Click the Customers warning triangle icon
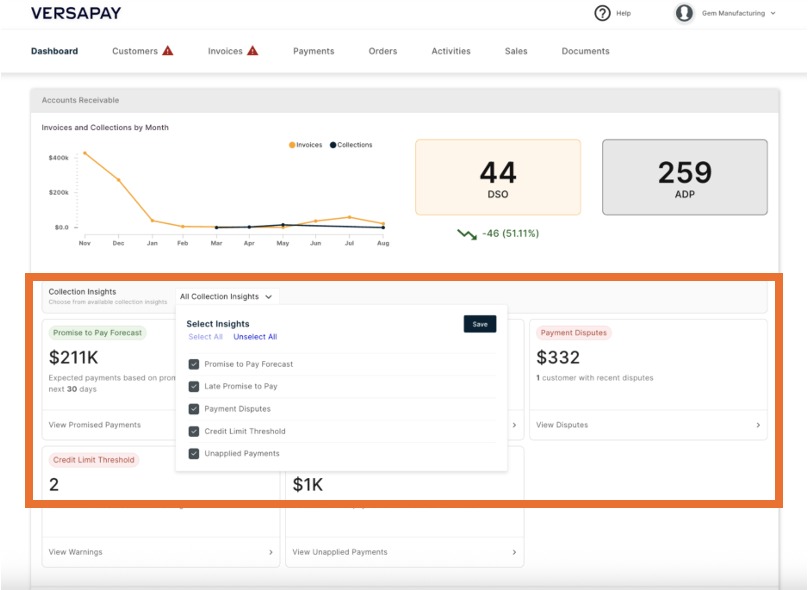Viewport: 808px width, 590px height. pos(168,51)
